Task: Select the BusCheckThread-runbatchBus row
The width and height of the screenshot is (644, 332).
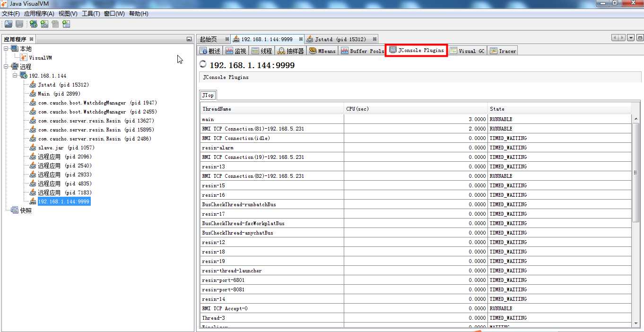Action: point(416,204)
